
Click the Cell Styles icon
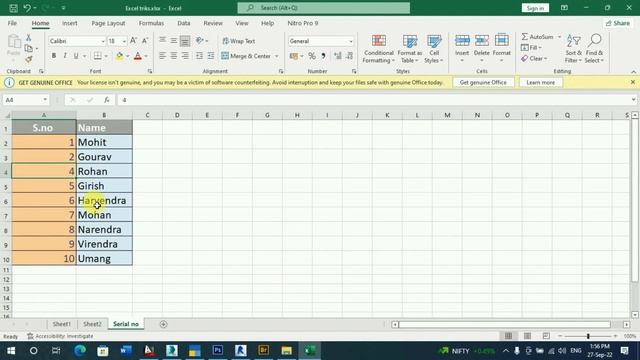pos(434,41)
